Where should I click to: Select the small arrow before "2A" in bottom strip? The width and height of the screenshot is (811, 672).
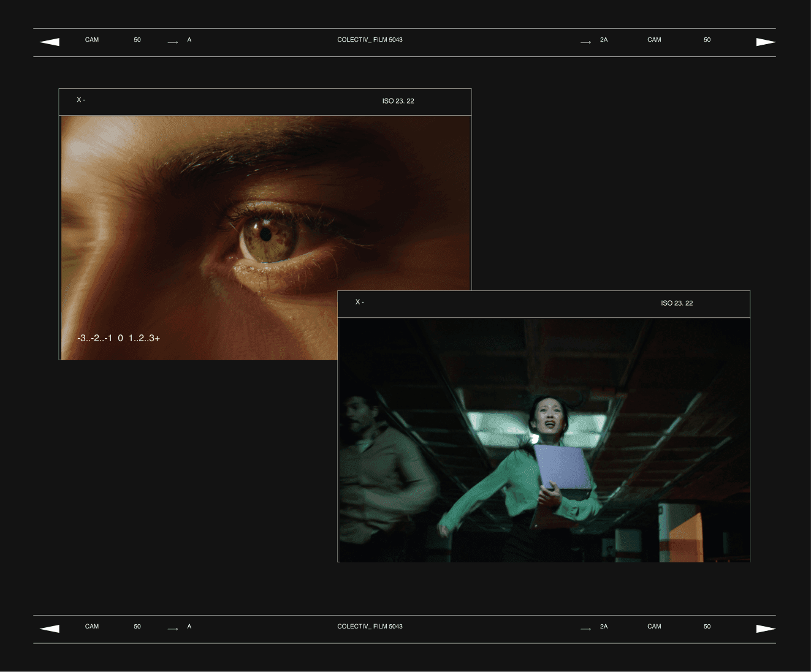click(585, 629)
